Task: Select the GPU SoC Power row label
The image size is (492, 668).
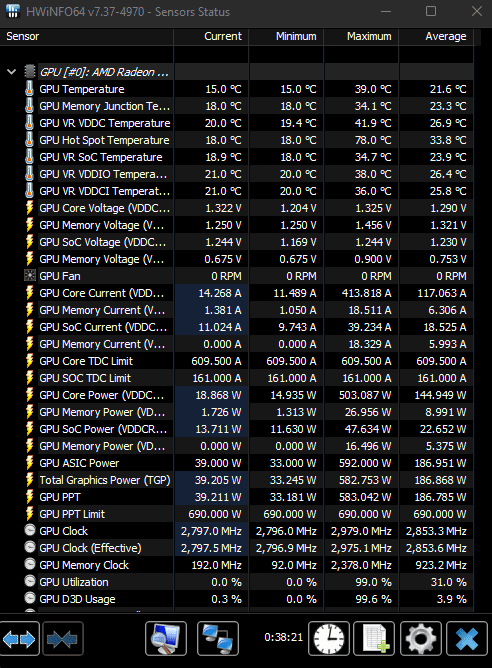Action: (x=103, y=429)
